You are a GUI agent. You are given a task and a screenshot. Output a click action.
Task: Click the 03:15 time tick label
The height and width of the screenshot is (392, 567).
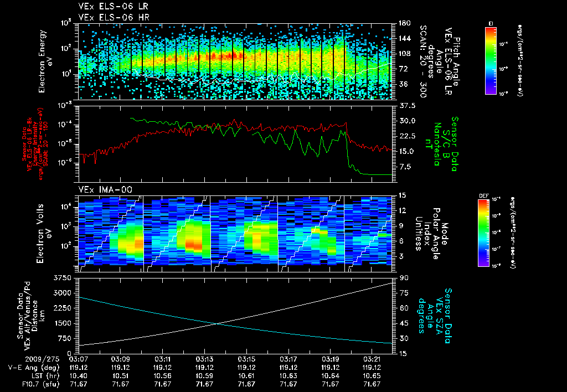[246, 359]
